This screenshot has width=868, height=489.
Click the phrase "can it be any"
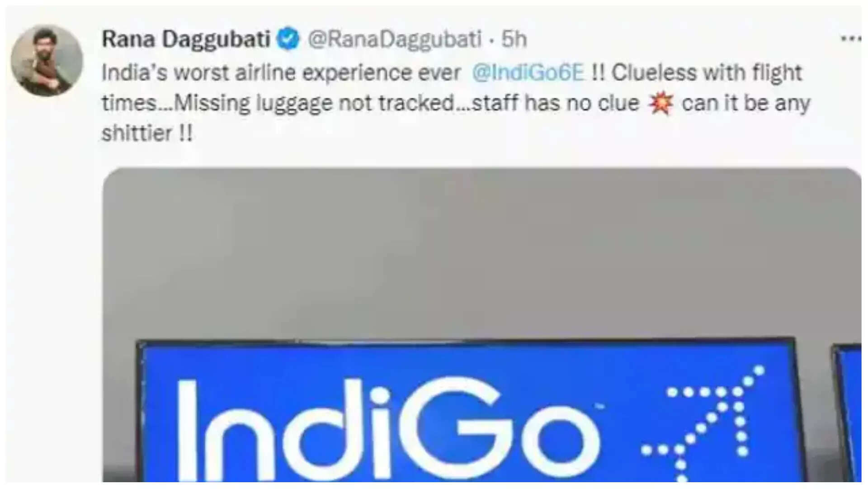point(746,104)
